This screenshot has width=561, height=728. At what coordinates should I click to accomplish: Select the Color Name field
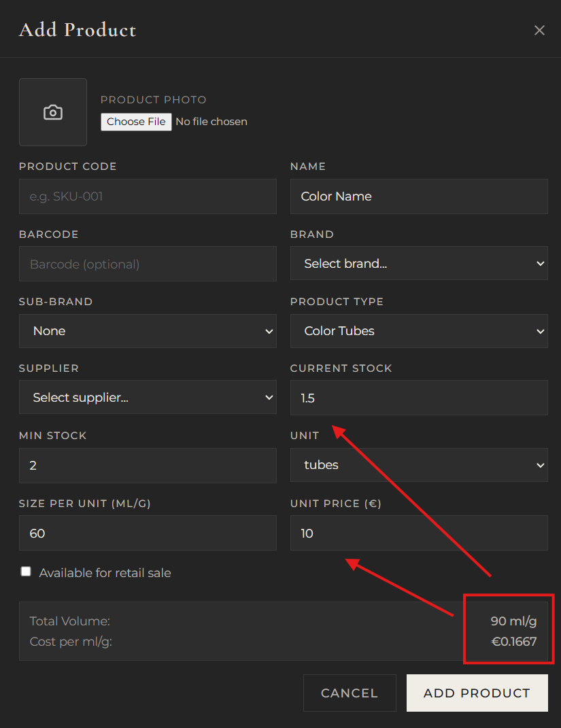coord(419,196)
